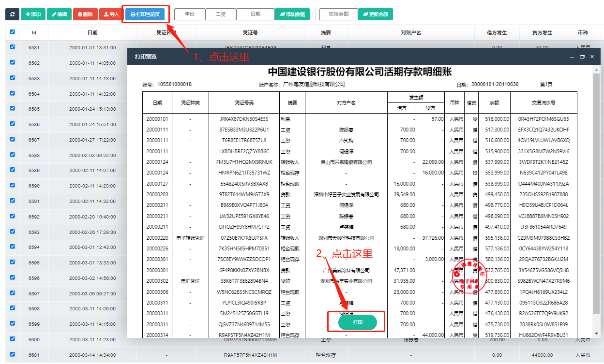Click 佛山市兴泰陶瓷有限公司 in preview
Viewport: 604px width, 364px height.
(346, 162)
